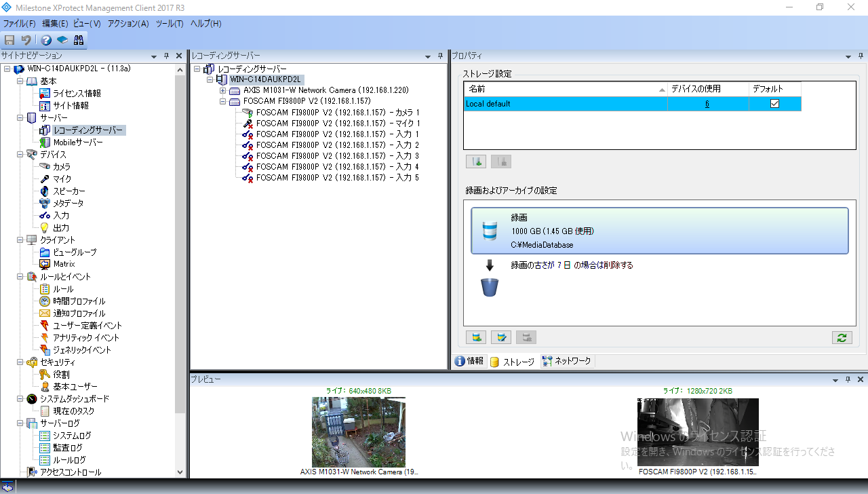Open 時間プロファイル item
868x494 pixels.
click(79, 301)
